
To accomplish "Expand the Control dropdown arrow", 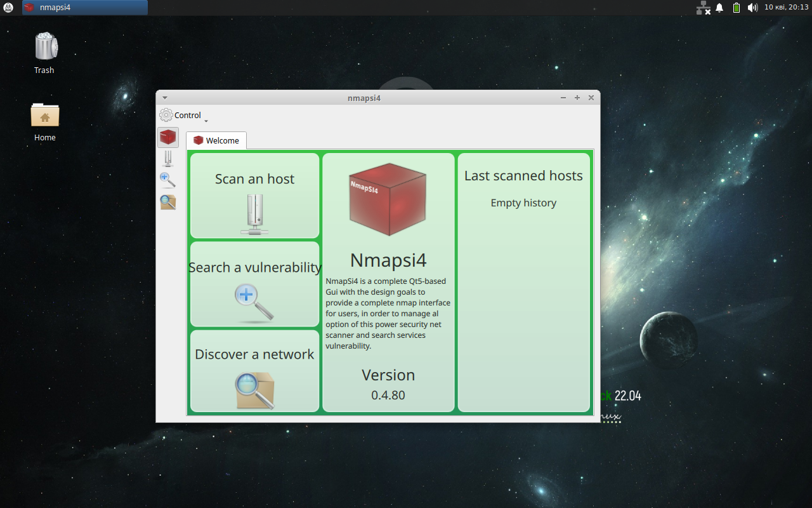I will click(x=206, y=120).
